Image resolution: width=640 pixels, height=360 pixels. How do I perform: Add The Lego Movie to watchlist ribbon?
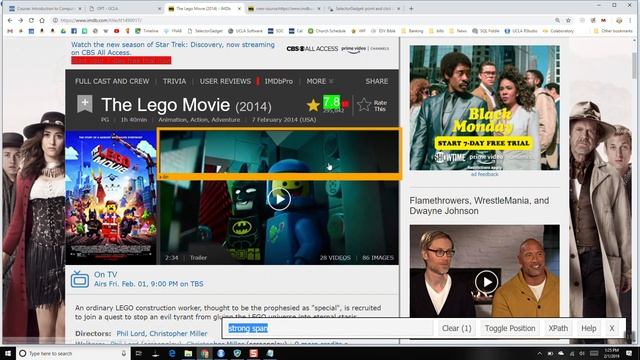[x=85, y=104]
